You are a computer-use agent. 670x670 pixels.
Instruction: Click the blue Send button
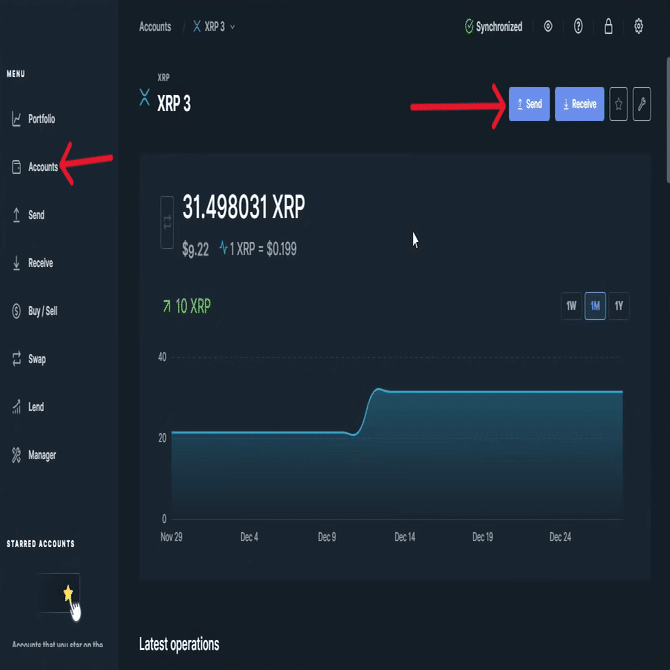(529, 104)
